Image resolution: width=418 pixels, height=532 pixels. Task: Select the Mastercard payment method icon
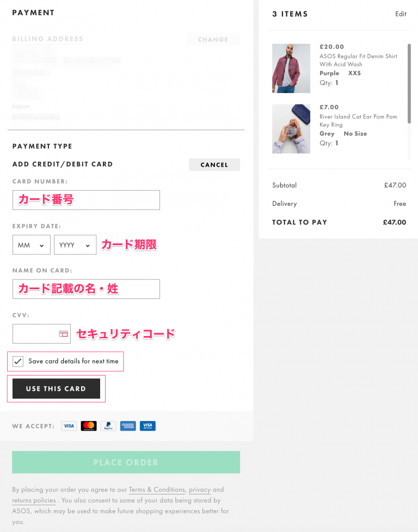[x=89, y=426]
